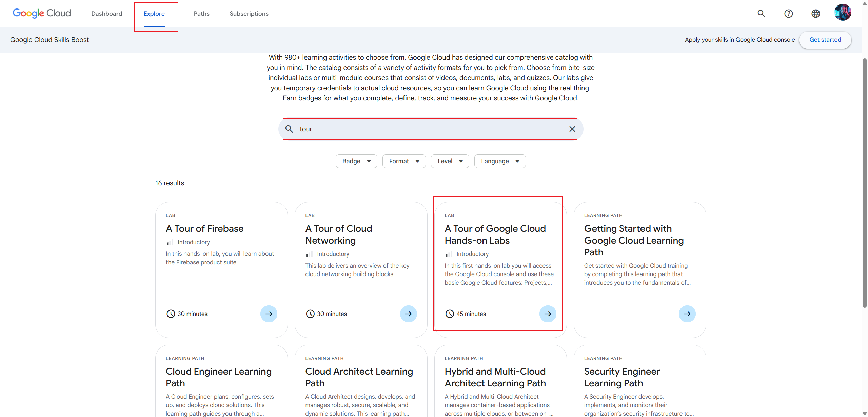Expand the Badge filter dropdown
Screen dimensions: 868x417
pyautogui.click(x=356, y=161)
